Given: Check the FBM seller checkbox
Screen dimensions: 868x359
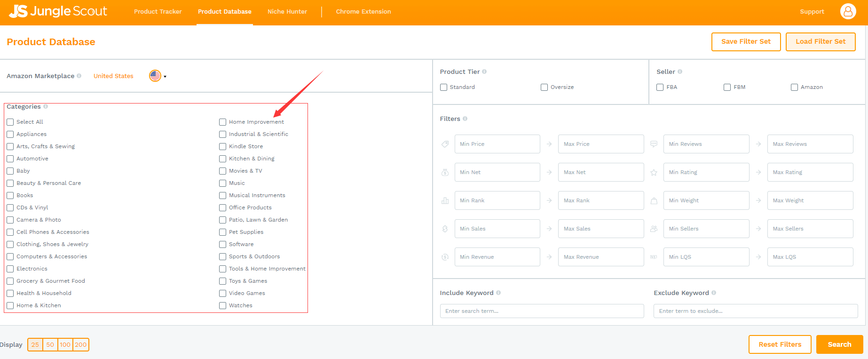Looking at the screenshot, I should click(x=727, y=87).
